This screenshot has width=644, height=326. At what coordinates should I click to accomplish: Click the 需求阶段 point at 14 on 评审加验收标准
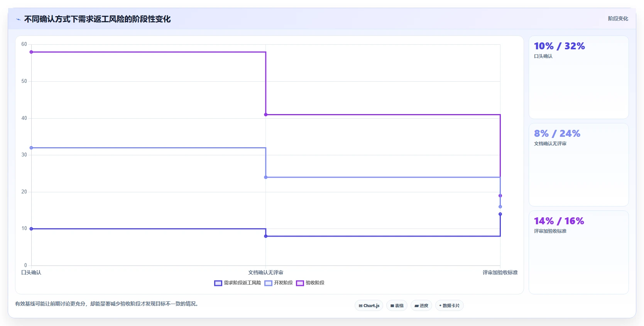[500, 214]
